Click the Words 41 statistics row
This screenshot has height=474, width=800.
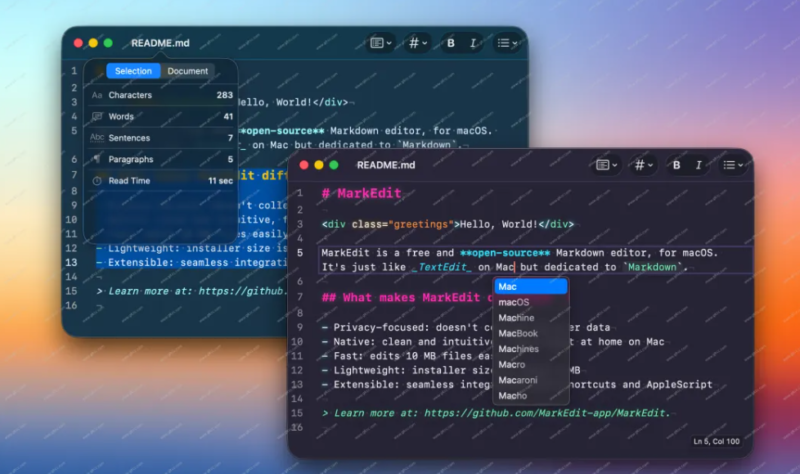click(162, 116)
